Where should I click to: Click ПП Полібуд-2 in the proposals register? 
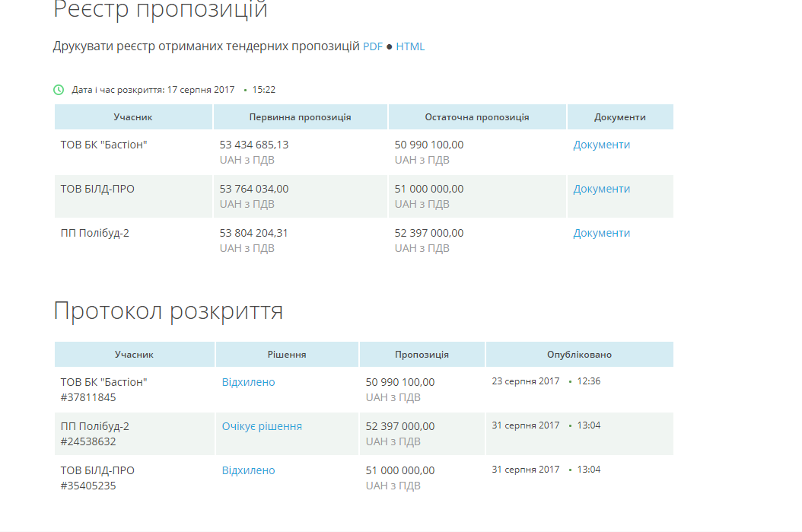coord(94,233)
